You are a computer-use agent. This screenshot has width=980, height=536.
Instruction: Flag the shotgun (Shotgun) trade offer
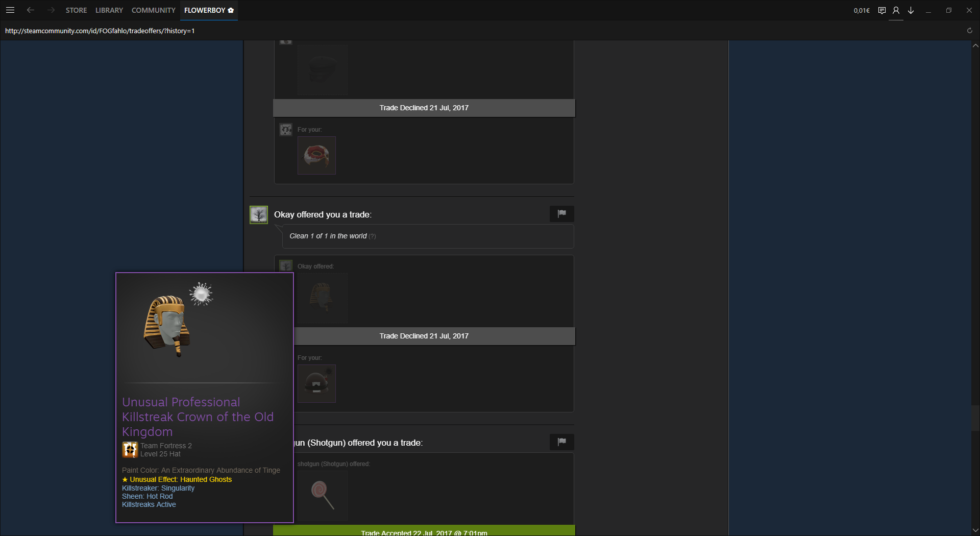[561, 442]
